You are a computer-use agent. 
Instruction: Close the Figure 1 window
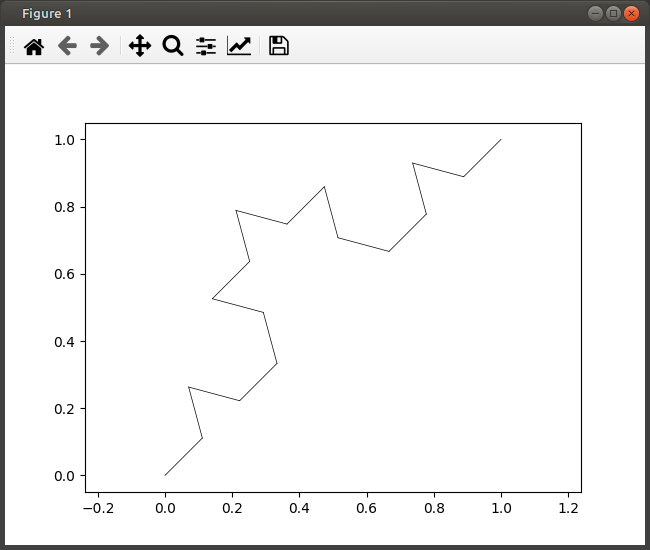(x=631, y=14)
